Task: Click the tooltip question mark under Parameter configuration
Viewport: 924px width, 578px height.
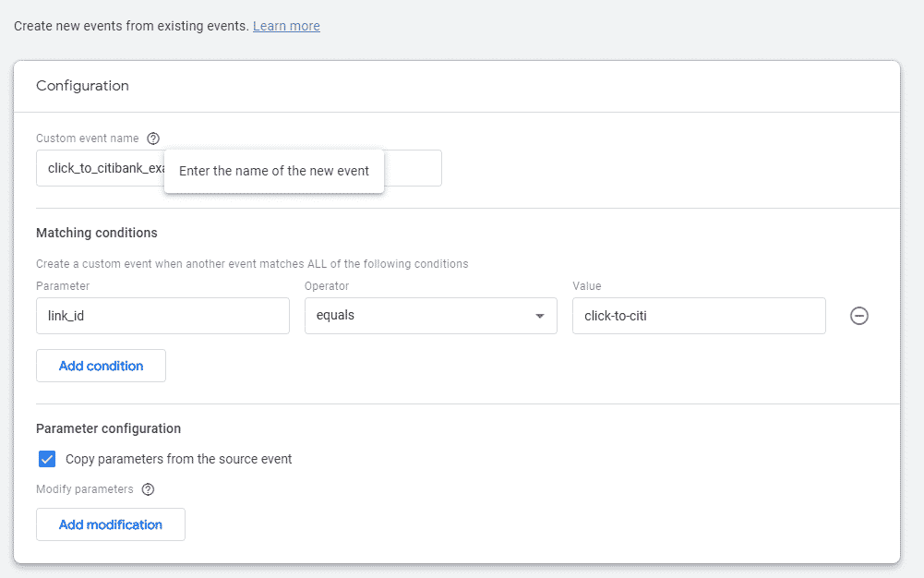Action: point(148,489)
